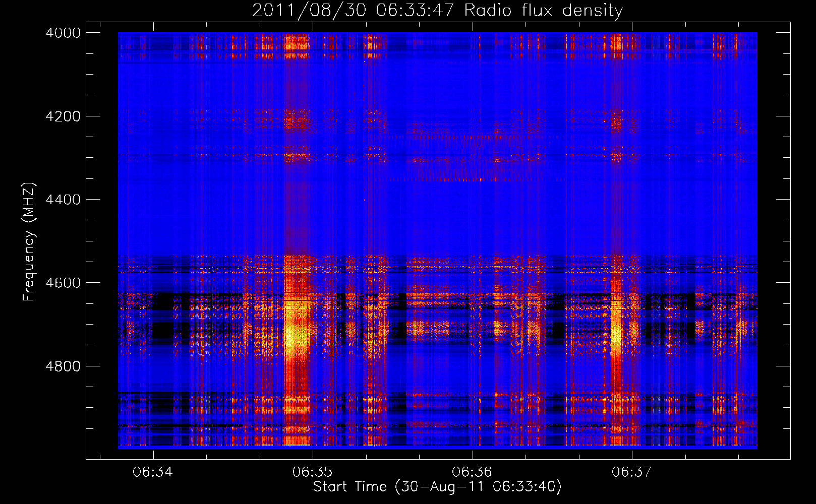The height and width of the screenshot is (504, 816).
Task: Select the 4600 frequency tick label
Action: (x=63, y=283)
